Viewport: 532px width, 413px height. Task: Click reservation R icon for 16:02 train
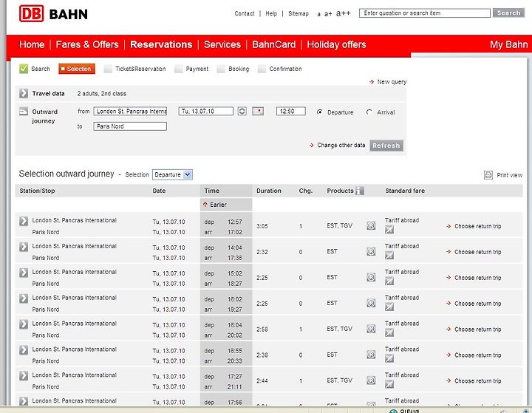click(x=371, y=303)
